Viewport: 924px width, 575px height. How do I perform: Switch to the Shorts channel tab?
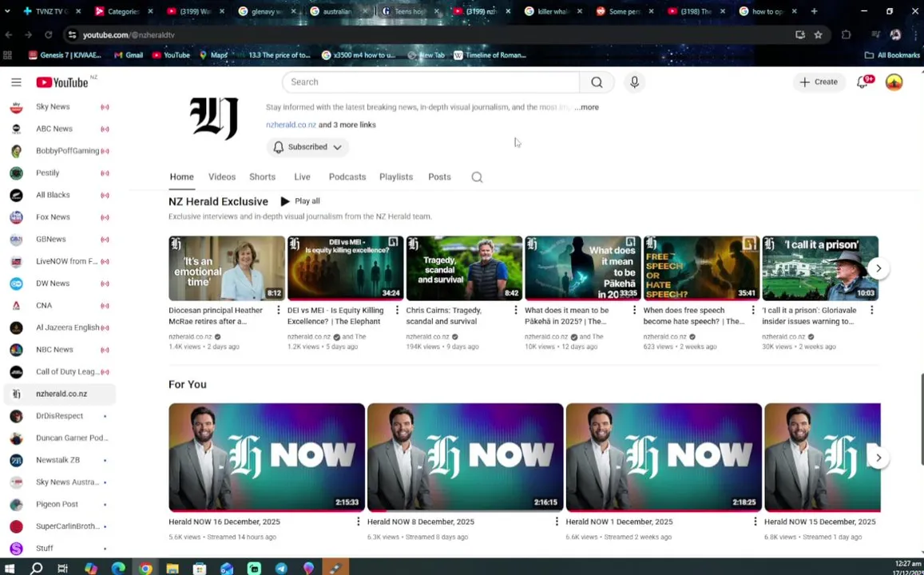pyautogui.click(x=262, y=176)
